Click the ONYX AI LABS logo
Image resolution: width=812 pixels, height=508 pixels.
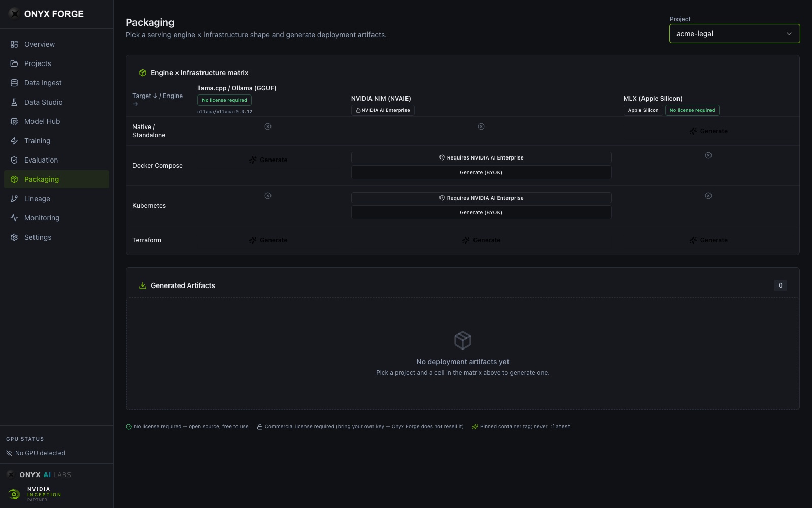[x=39, y=474]
